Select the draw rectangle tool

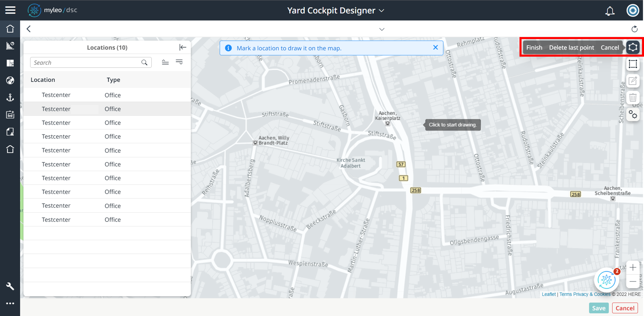(x=633, y=64)
